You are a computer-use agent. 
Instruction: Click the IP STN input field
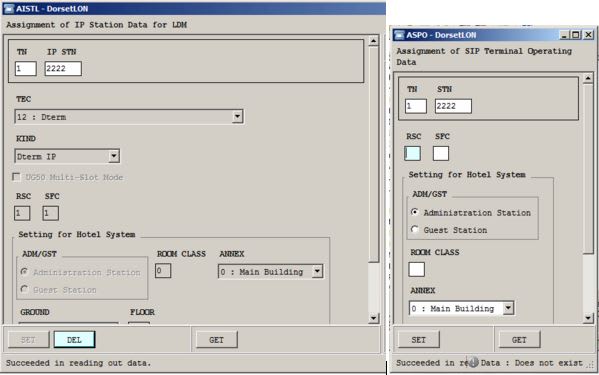tap(63, 69)
